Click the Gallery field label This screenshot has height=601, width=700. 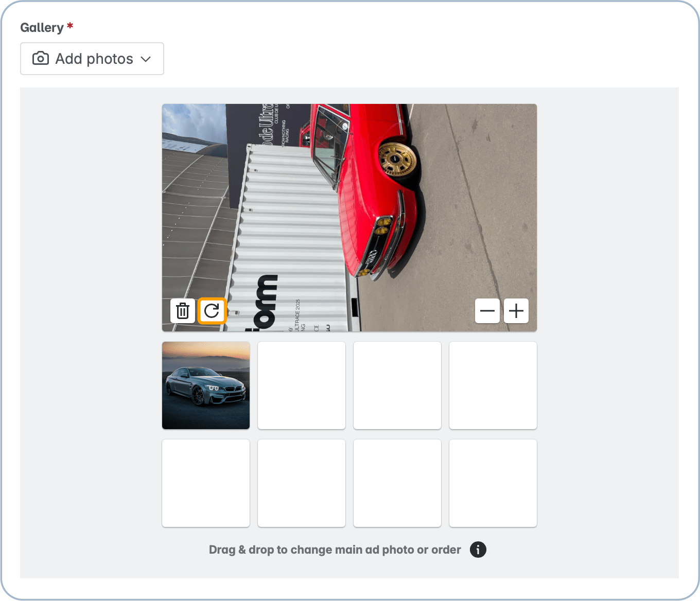click(42, 28)
